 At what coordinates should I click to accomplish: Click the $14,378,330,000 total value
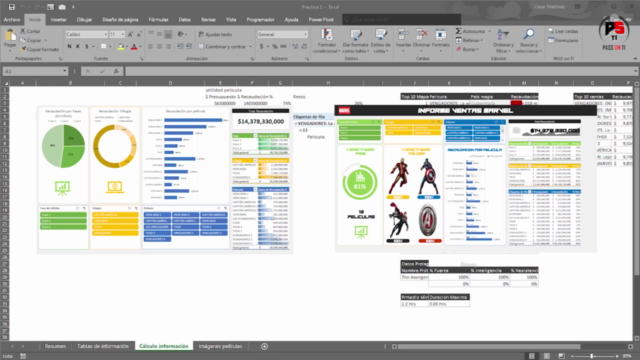pyautogui.click(x=260, y=122)
